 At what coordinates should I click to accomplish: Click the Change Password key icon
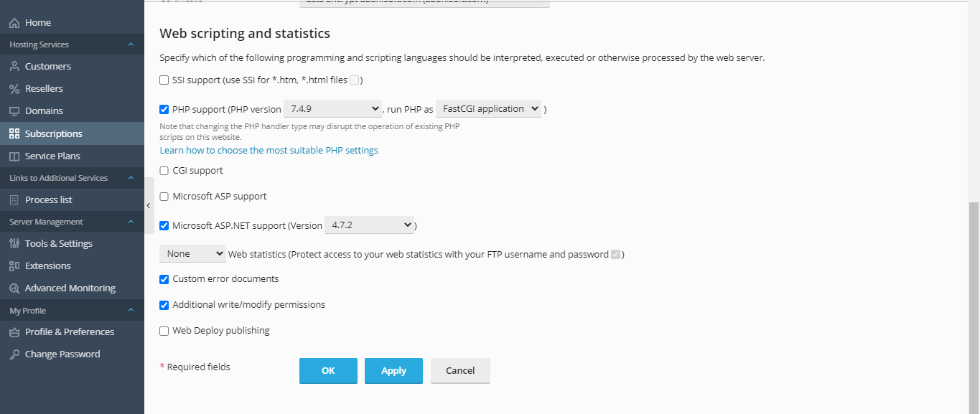click(14, 354)
